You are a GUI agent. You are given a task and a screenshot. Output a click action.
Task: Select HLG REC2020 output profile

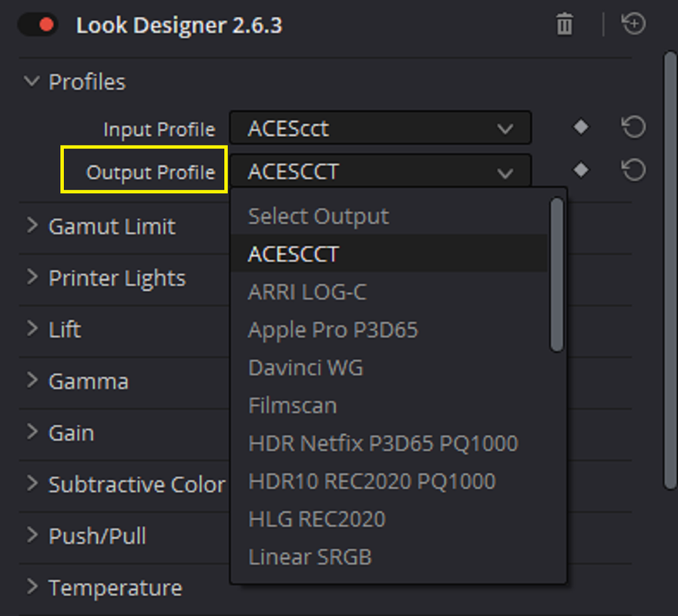tap(390, 519)
